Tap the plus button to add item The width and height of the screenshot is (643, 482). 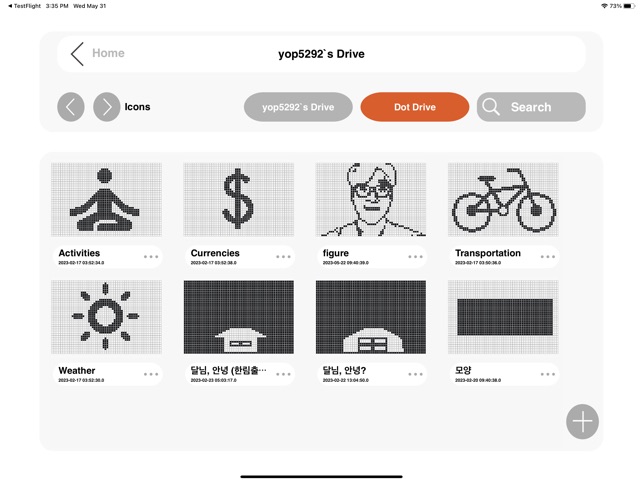[582, 422]
